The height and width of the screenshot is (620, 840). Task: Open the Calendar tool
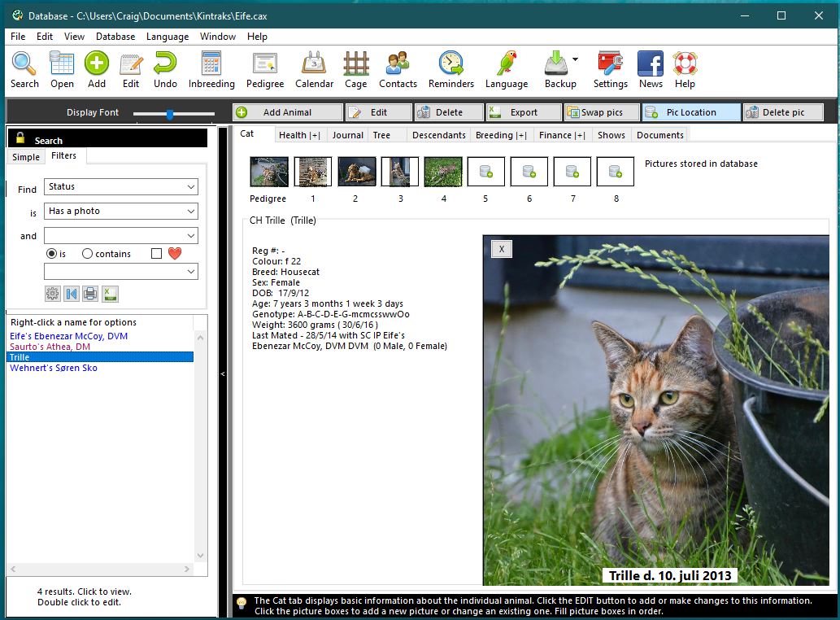(314, 69)
